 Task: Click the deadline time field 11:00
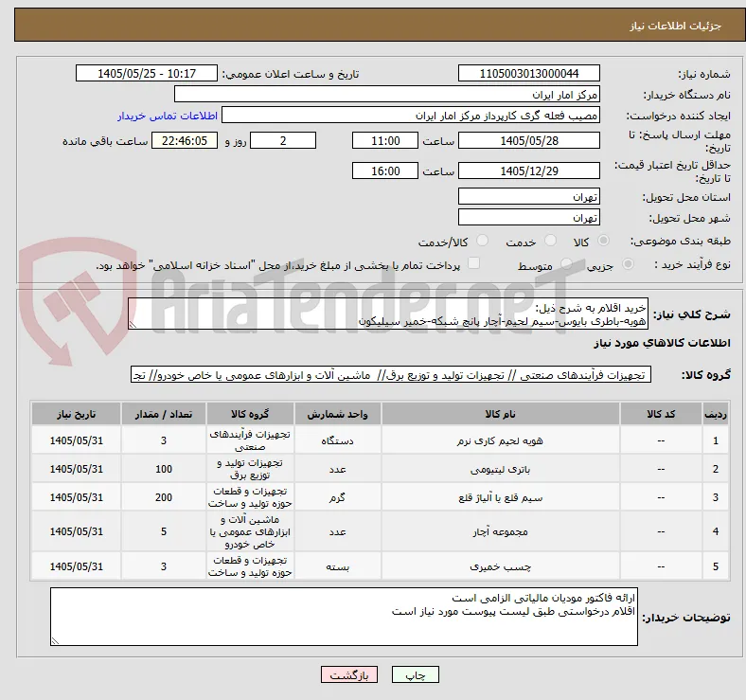click(385, 140)
